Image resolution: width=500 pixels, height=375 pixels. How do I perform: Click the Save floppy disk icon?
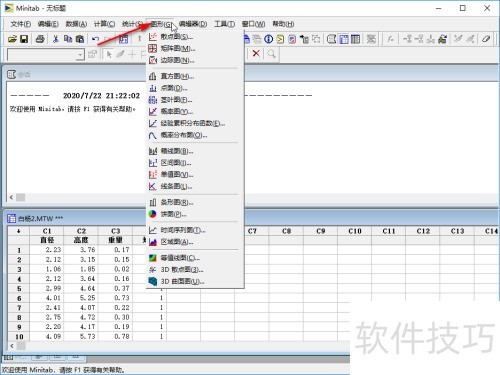(x=24, y=39)
